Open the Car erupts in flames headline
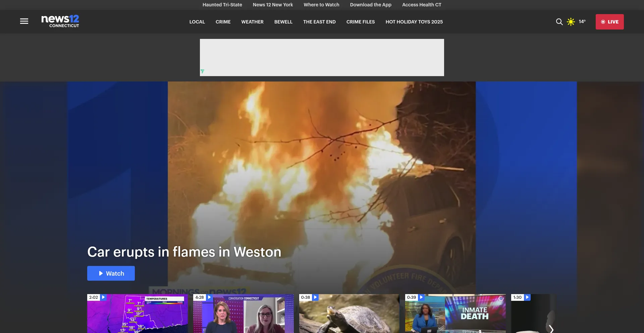The image size is (644, 333). pyautogui.click(x=184, y=252)
